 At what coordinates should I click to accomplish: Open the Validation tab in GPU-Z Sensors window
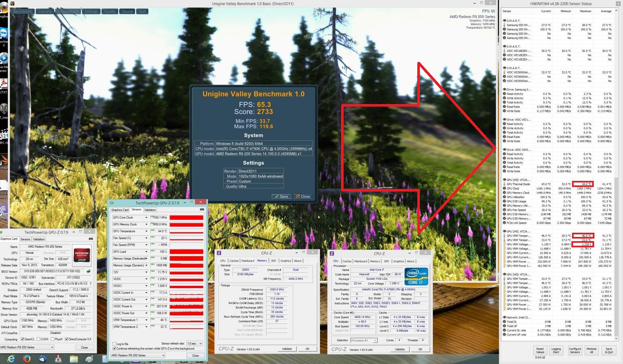click(x=150, y=210)
